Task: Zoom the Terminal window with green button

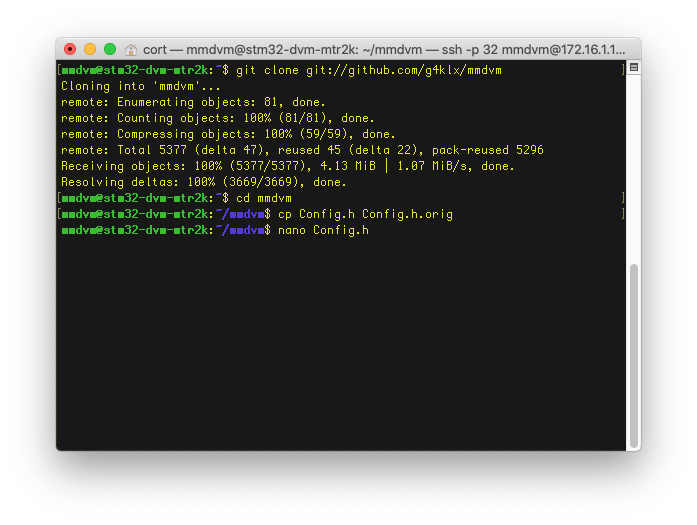Action: coord(110,49)
